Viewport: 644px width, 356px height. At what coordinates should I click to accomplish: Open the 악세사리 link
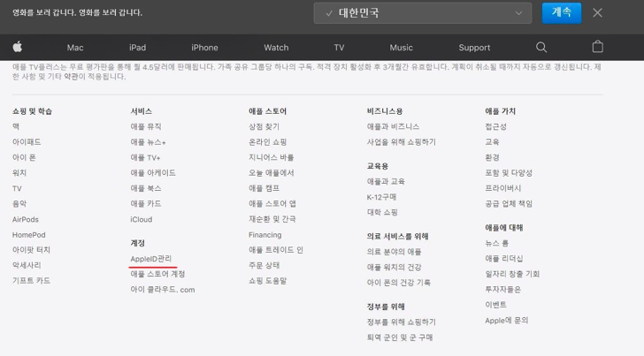point(27,265)
